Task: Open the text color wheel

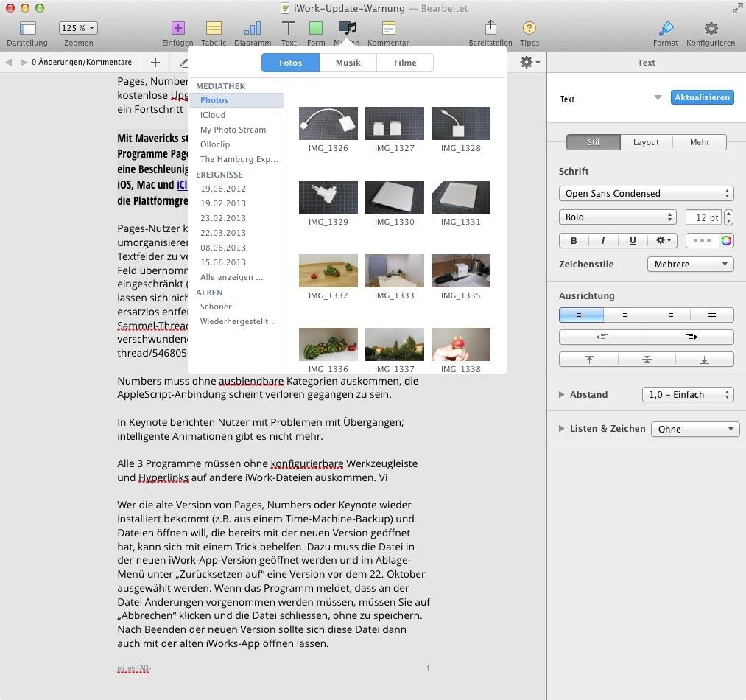Action: coord(727,240)
